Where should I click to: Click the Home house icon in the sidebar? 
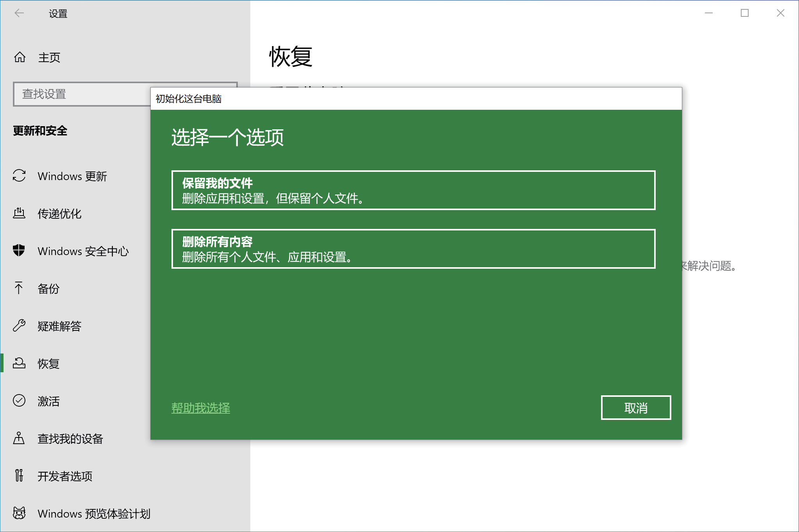[20, 57]
